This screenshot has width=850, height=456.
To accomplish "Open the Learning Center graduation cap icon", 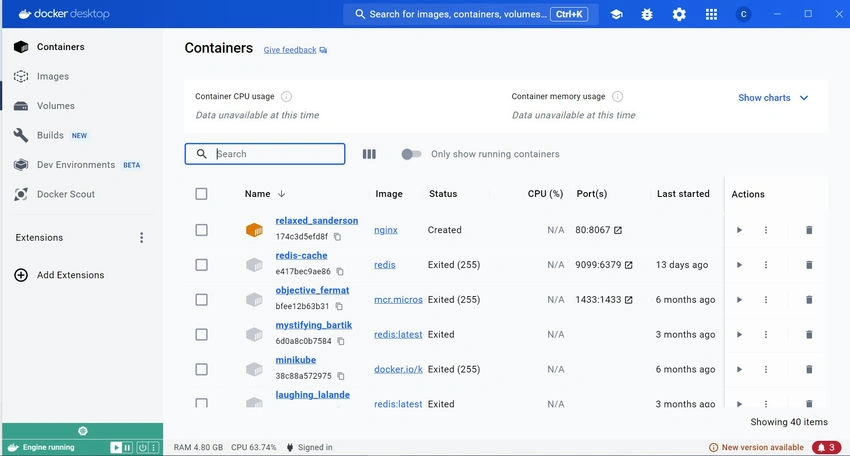I will [x=616, y=15].
